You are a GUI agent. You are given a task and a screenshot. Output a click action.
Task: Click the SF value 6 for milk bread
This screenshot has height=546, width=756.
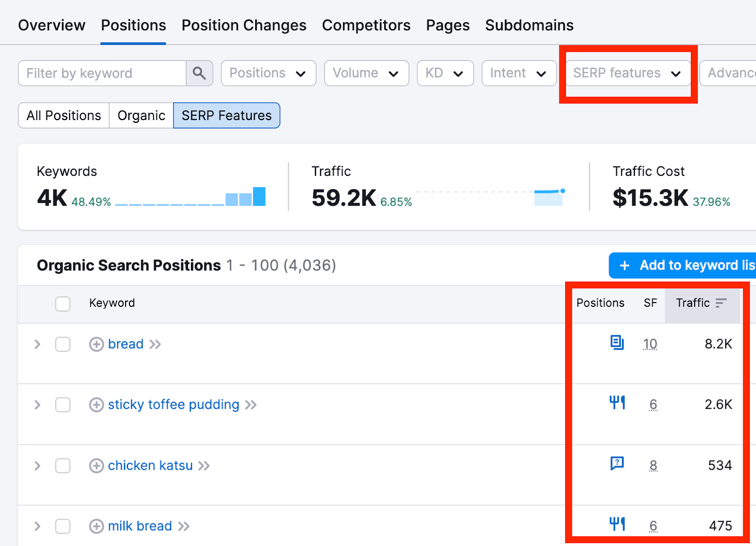tap(653, 526)
